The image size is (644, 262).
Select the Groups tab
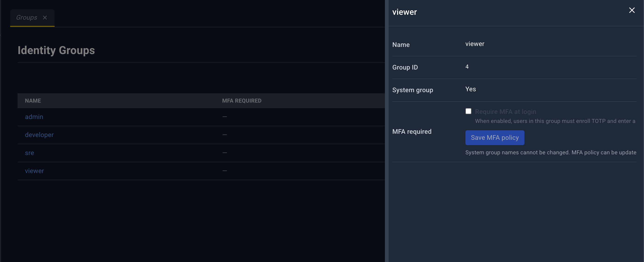click(x=27, y=18)
